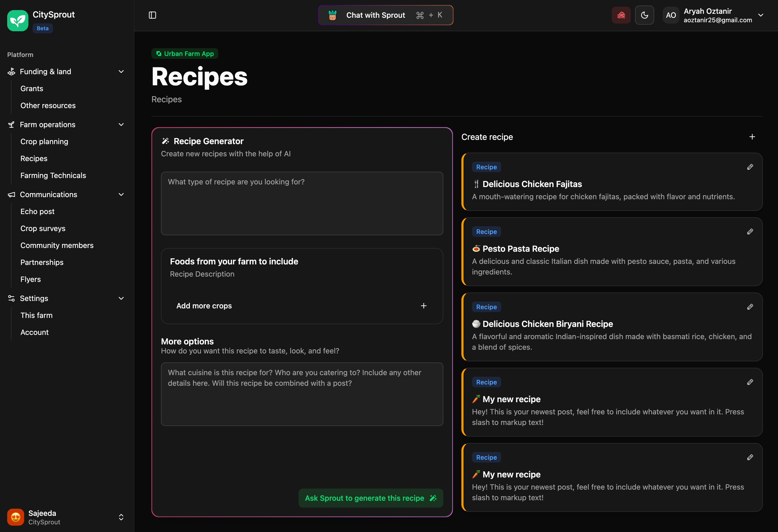
Task: Open Grants page
Action: pyautogui.click(x=32, y=88)
